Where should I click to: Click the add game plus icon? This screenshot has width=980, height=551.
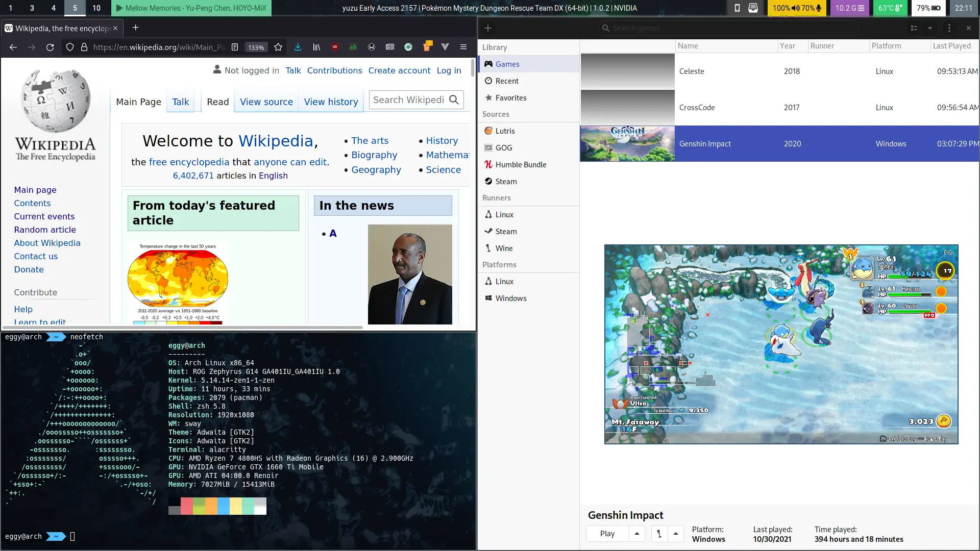point(488,28)
